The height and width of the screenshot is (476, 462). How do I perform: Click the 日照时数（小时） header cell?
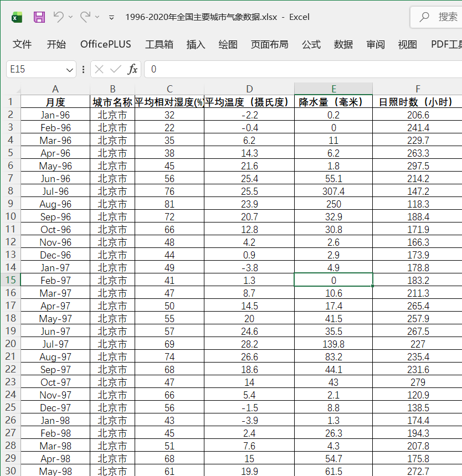417,102
